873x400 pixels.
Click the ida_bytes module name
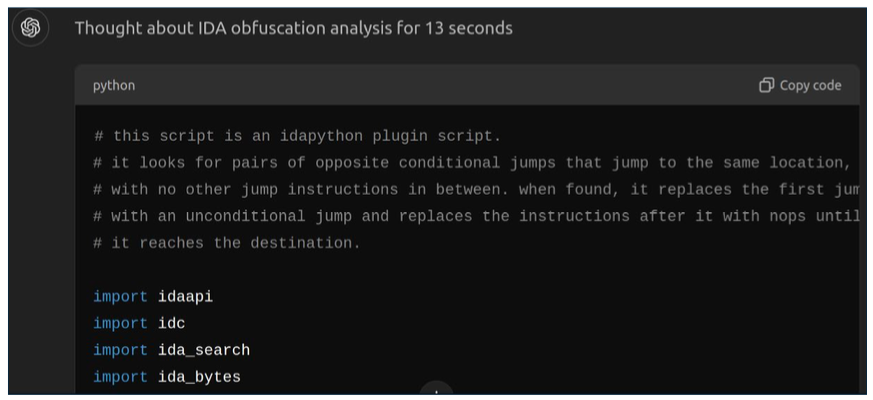[x=199, y=377]
